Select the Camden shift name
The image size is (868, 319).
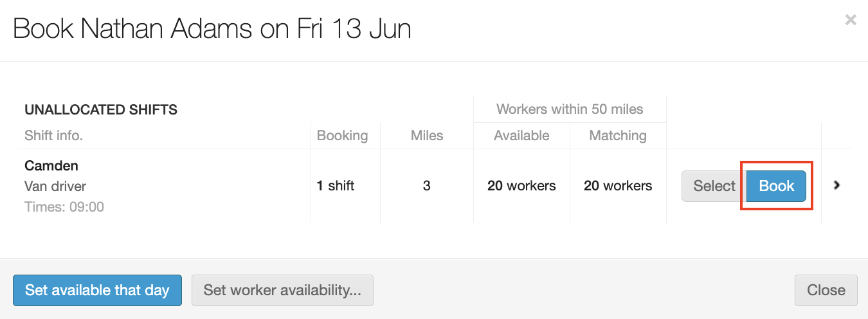(51, 165)
